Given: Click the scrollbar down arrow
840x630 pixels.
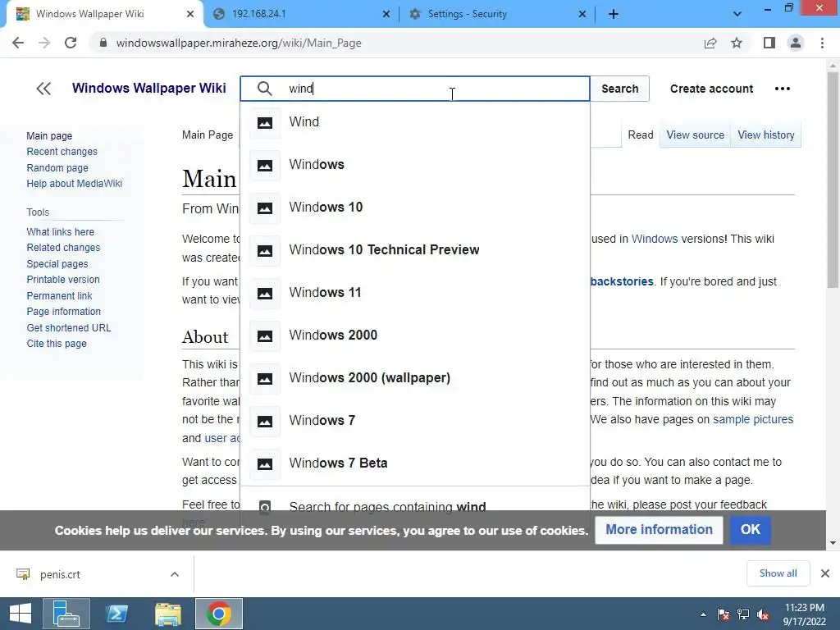Looking at the screenshot, I should pyautogui.click(x=833, y=543).
